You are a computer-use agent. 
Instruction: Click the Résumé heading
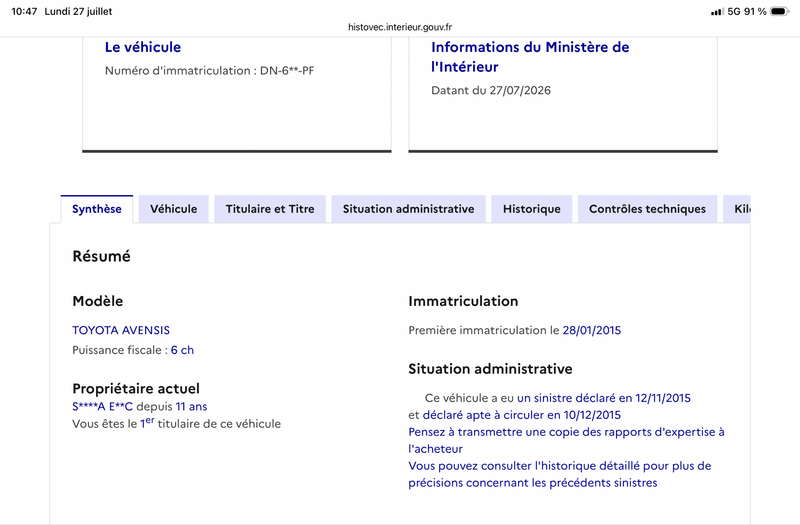coord(102,256)
